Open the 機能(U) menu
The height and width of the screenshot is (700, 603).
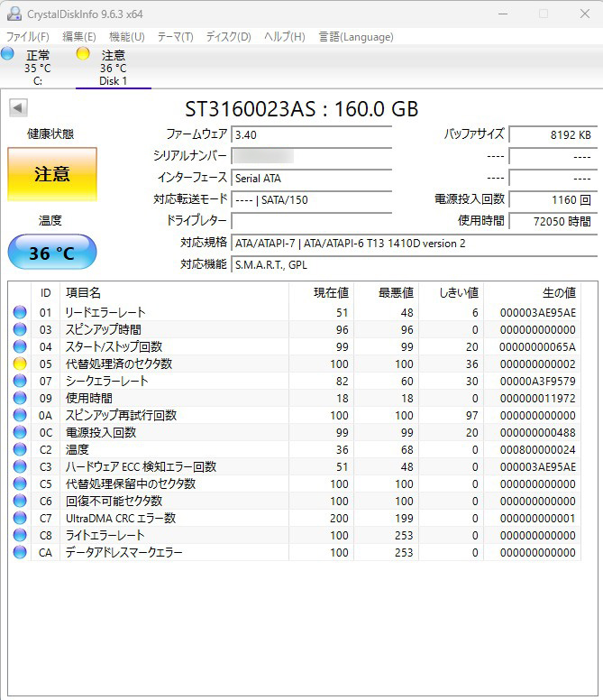[x=127, y=37]
